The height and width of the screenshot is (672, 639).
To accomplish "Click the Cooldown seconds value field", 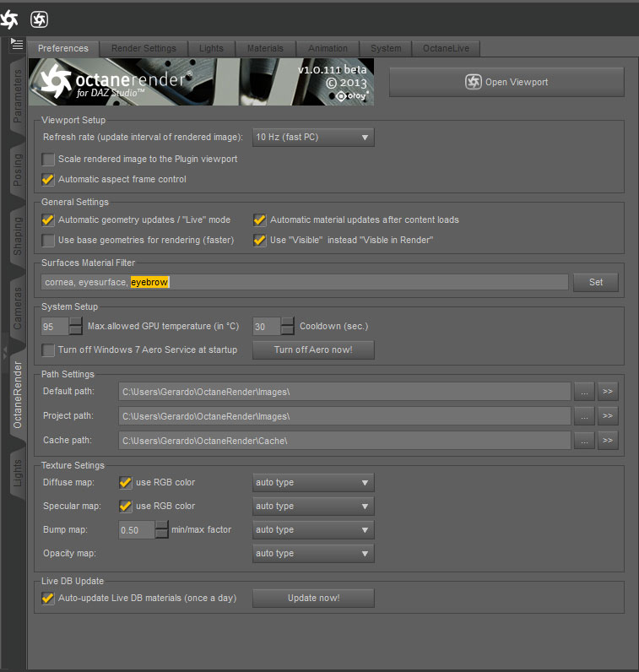I will pyautogui.click(x=267, y=327).
